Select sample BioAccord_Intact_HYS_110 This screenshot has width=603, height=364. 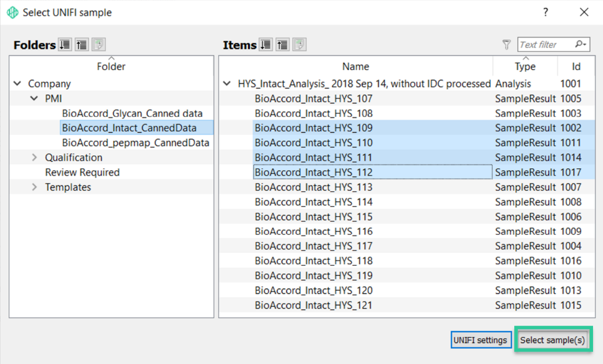313,143
